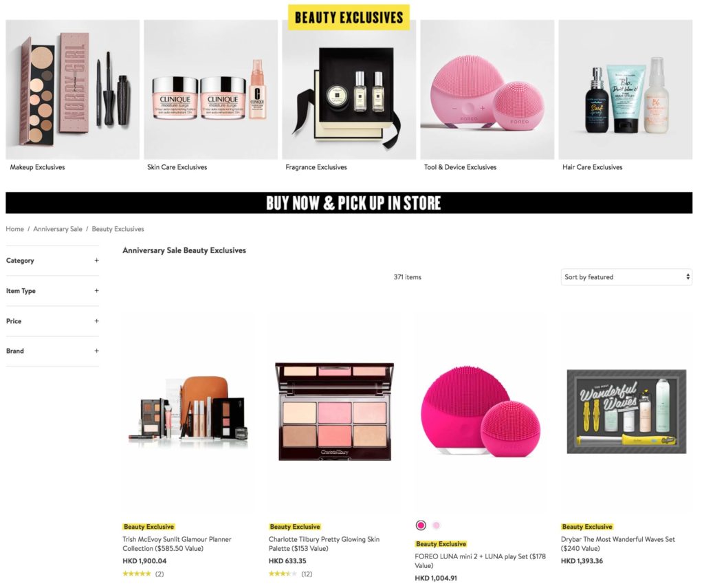
Task: Open the Sort by featured dropdown
Action: (626, 276)
